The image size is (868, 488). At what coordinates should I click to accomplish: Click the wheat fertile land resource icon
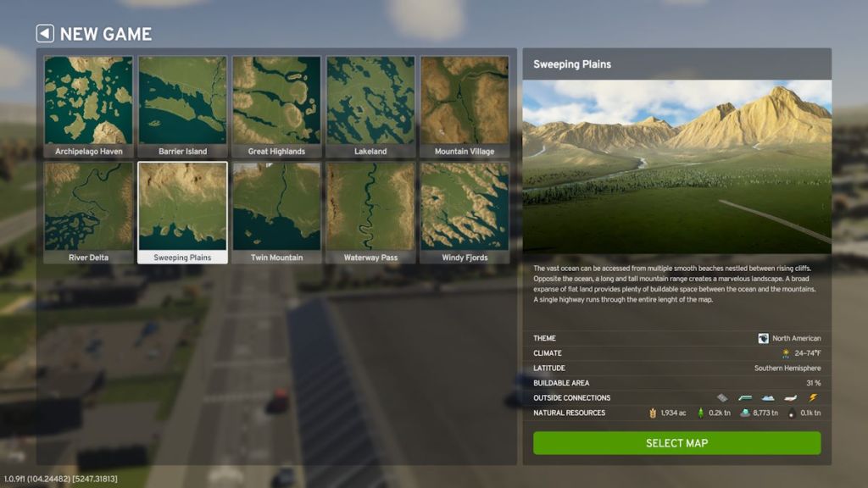point(653,412)
